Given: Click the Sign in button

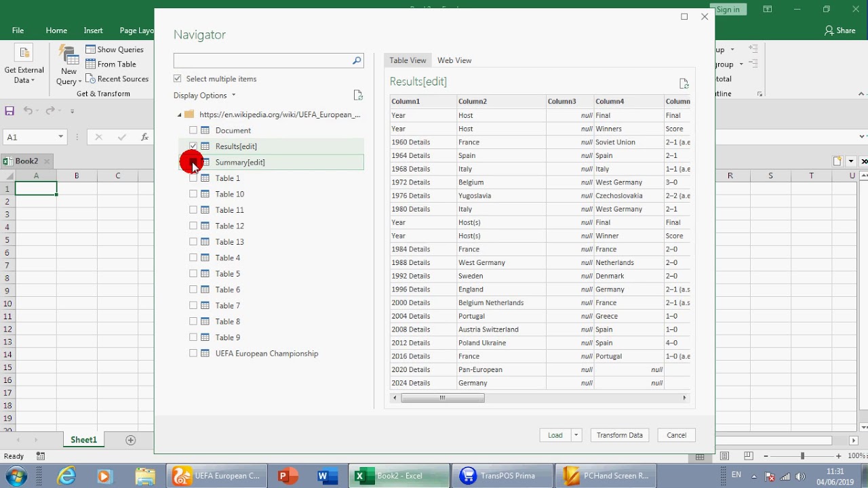Looking at the screenshot, I should click(x=728, y=9).
